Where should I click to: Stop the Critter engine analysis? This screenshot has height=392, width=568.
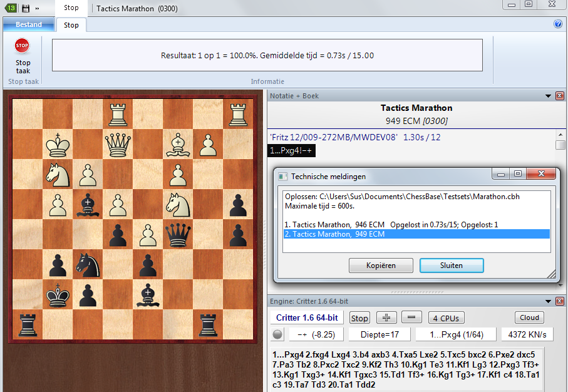tap(359, 317)
